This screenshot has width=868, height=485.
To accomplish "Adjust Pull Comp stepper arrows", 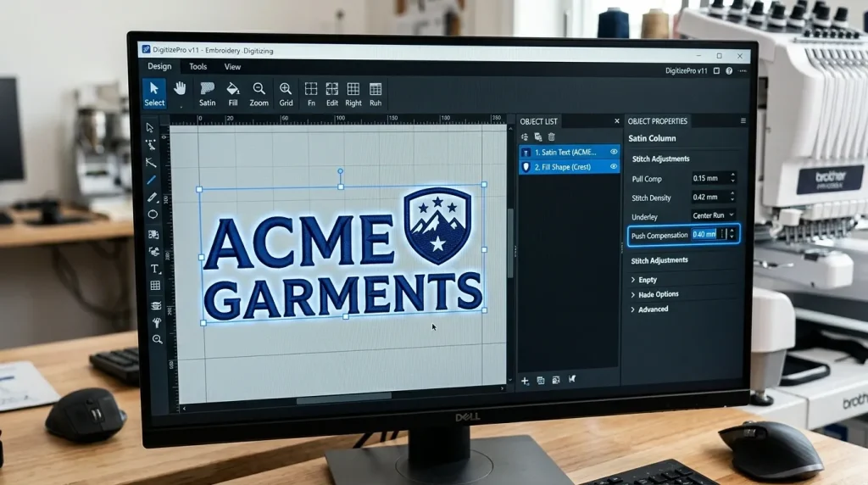I will 732,178.
